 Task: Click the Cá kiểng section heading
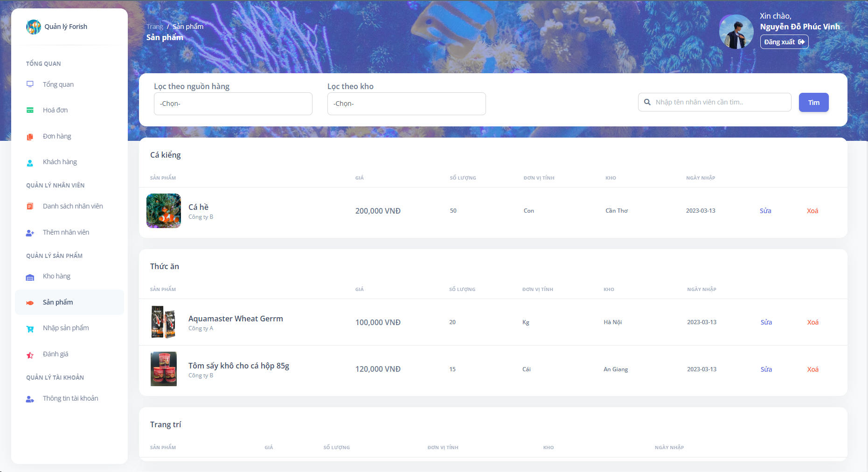pos(165,155)
